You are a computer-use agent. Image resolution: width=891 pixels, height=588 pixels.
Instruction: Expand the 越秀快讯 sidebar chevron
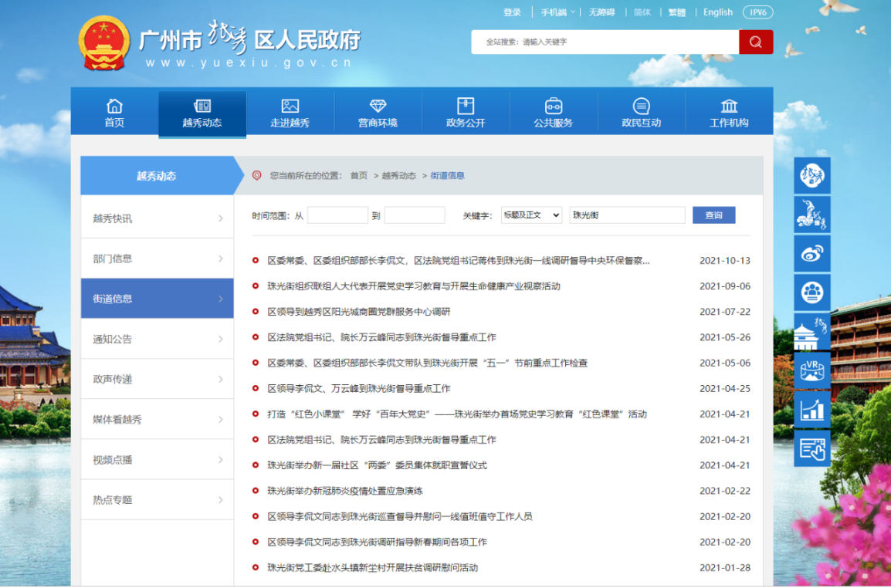220,219
